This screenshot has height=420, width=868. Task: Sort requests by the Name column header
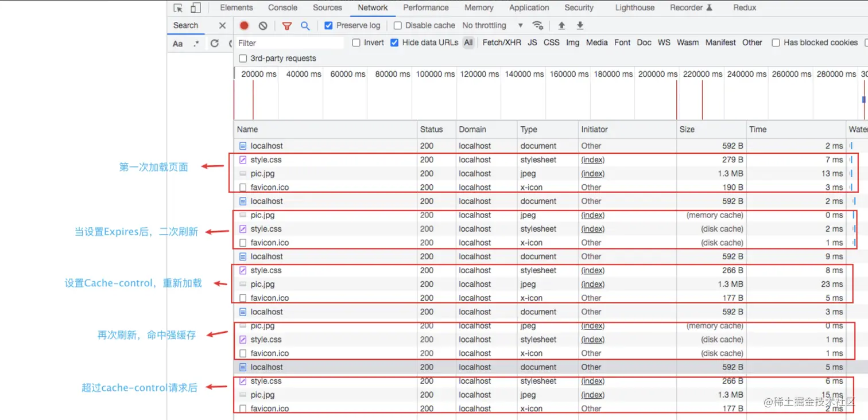point(325,130)
